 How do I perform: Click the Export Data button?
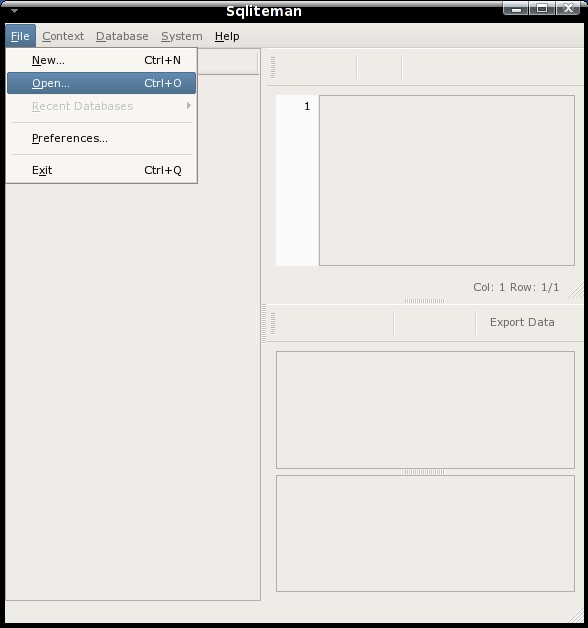click(522, 322)
